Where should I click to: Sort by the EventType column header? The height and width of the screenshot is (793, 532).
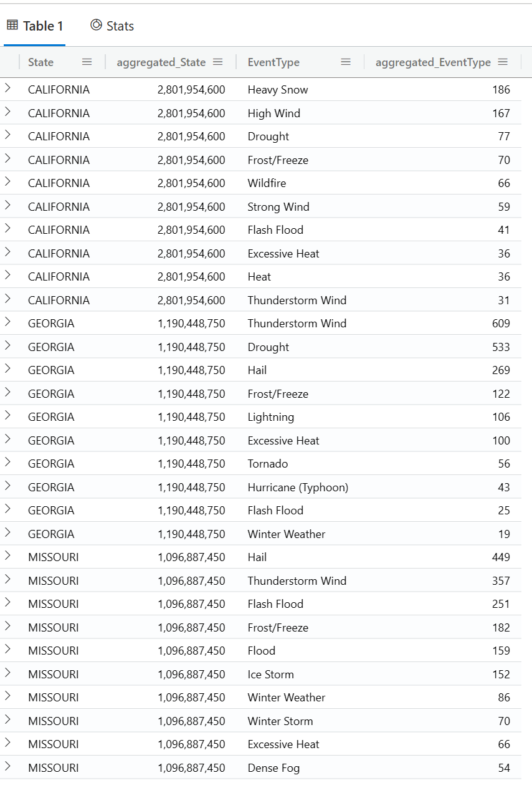(x=273, y=62)
